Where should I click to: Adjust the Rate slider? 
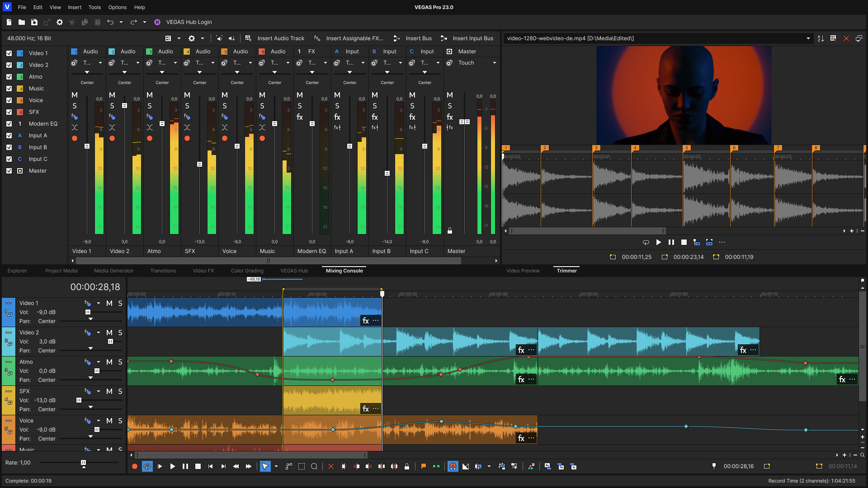click(83, 463)
